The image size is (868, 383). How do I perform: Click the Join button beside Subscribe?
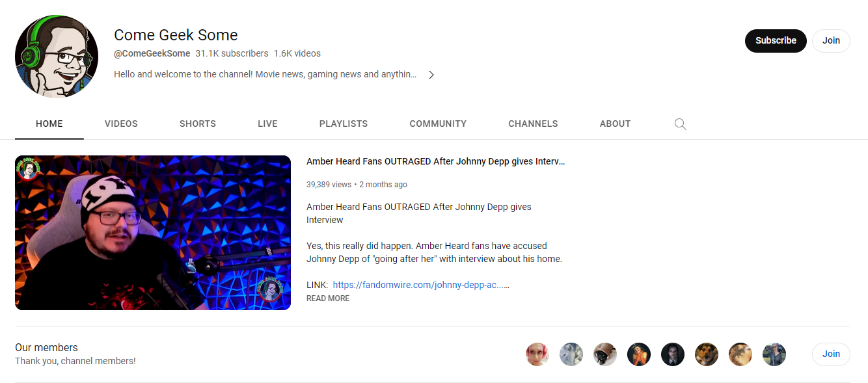831,40
